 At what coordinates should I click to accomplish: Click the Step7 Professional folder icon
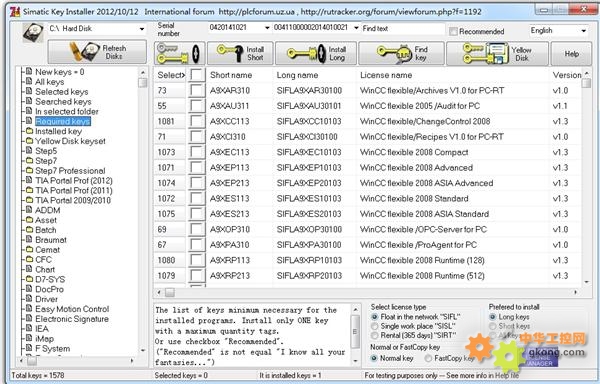(x=29, y=171)
